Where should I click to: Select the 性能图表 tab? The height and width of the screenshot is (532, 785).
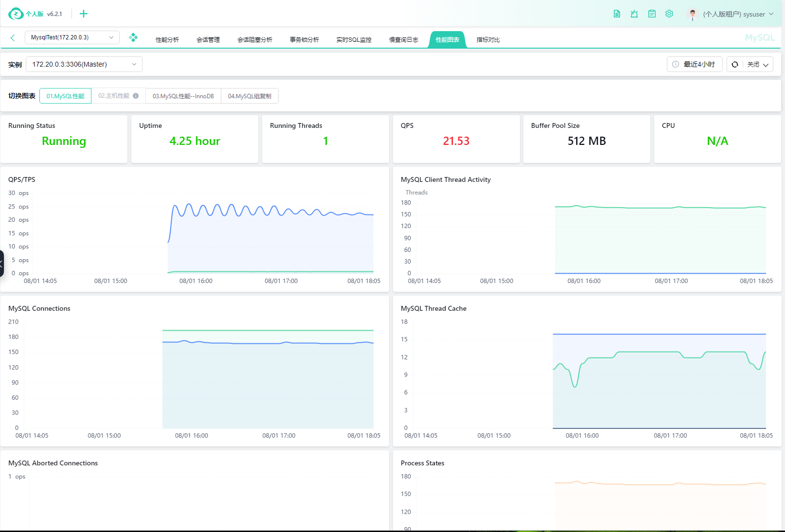pyautogui.click(x=447, y=40)
